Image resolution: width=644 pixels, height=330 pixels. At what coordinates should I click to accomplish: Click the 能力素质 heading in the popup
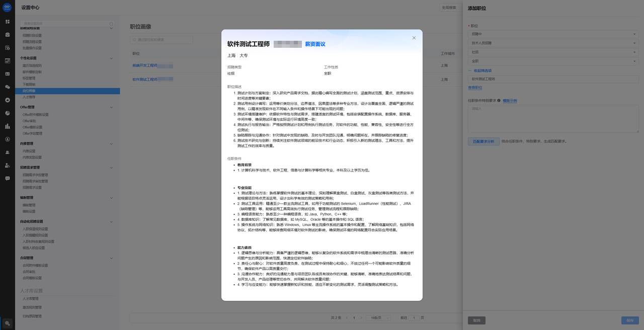click(x=245, y=248)
